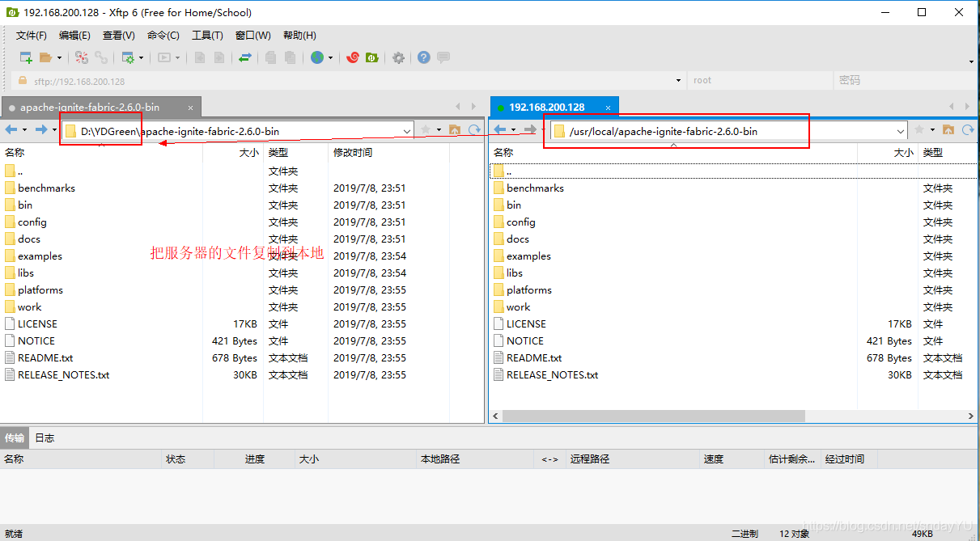
Task: Click the New Session toolbar icon
Action: 26,57
